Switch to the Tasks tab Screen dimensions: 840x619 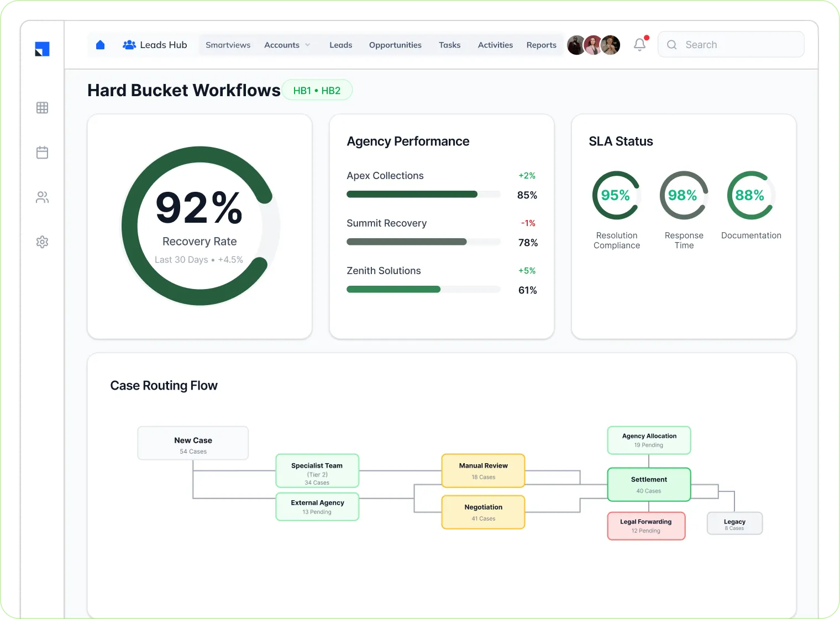pos(449,45)
